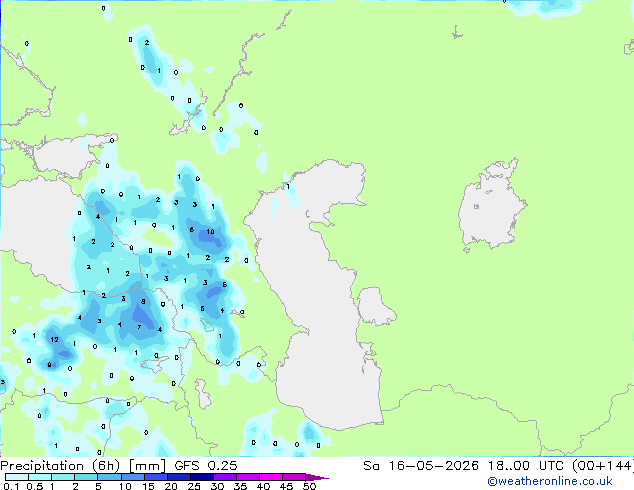Image resolution: width=634 pixels, height=490 pixels.
Task: Click the legend scale label '50'
Action: (309, 486)
